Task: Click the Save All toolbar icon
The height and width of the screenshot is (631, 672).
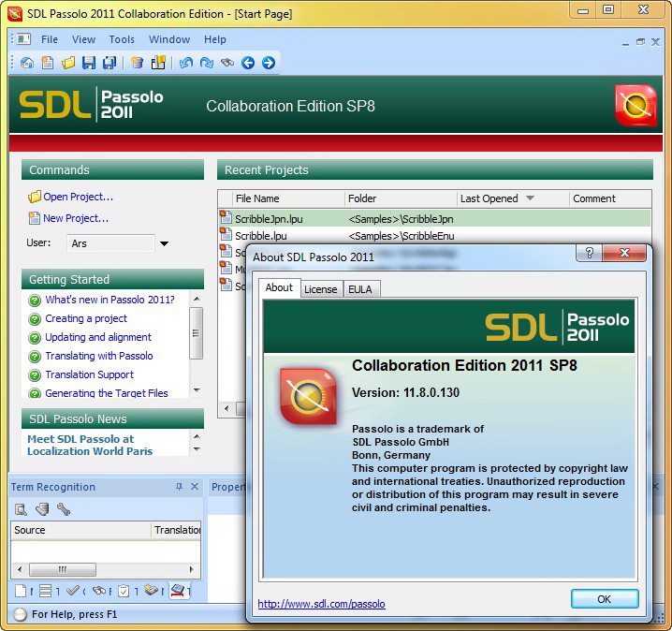Action: click(110, 63)
